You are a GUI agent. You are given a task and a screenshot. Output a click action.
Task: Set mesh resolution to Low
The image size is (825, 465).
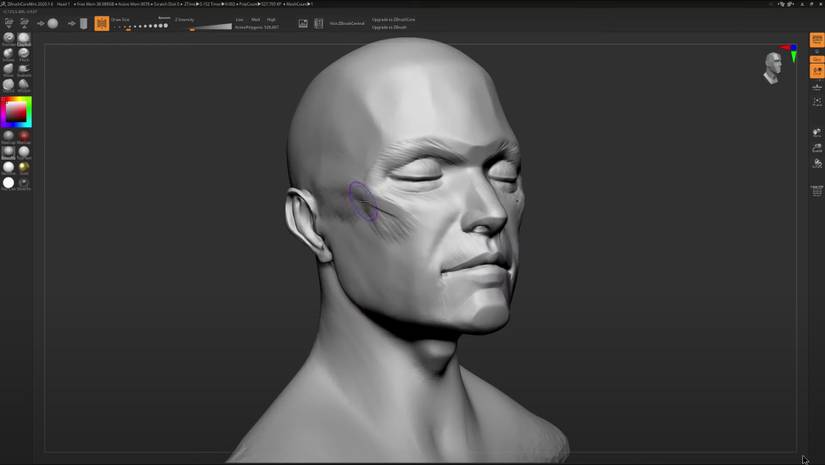[239, 19]
